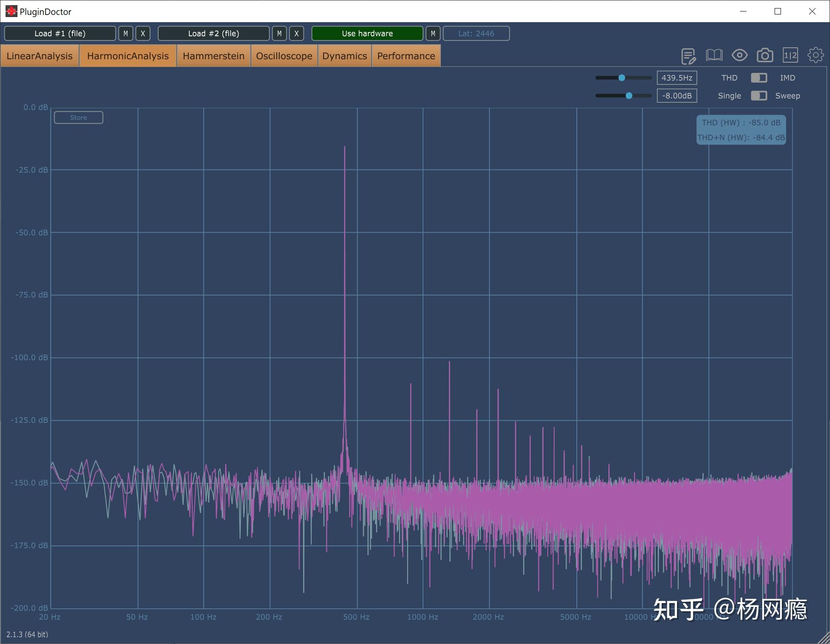This screenshot has width=830, height=644.
Task: Click the frequency slider handle
Action: pos(622,78)
